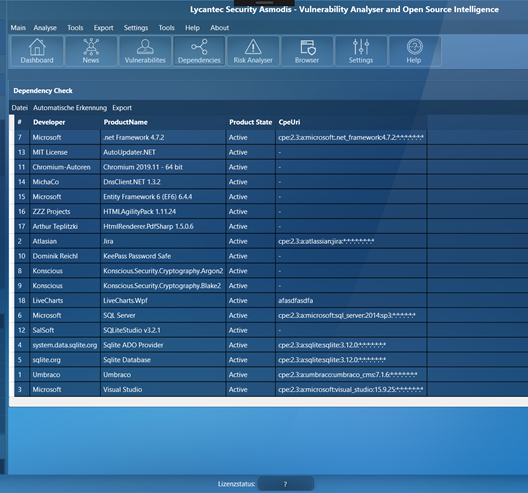Select the Dependencies share-graph icon
The width and height of the screenshot is (528, 493).
point(199,51)
